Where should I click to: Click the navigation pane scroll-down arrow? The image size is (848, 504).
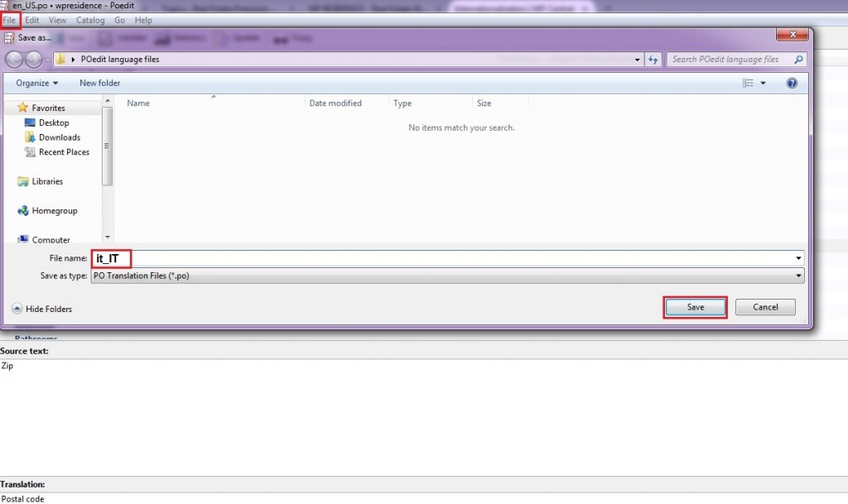pos(107,238)
